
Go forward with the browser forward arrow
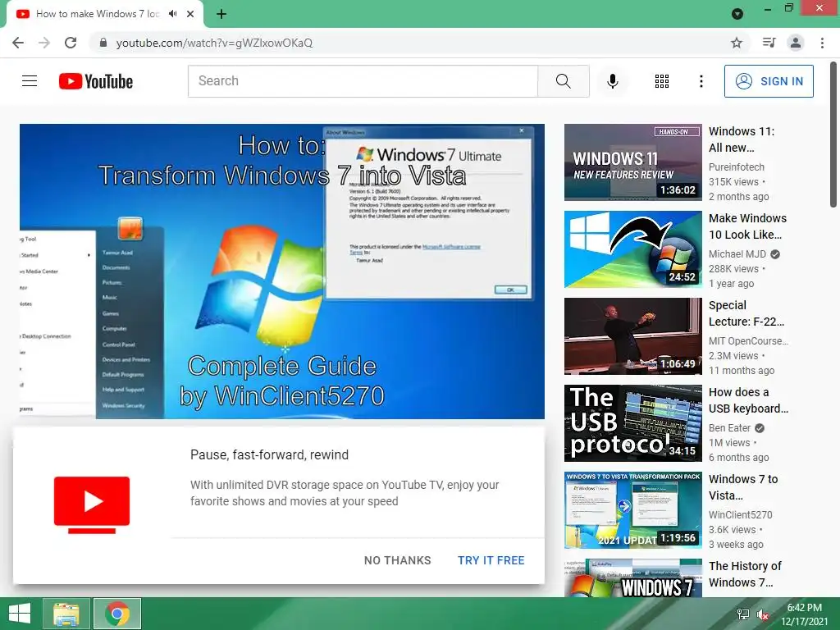point(44,43)
